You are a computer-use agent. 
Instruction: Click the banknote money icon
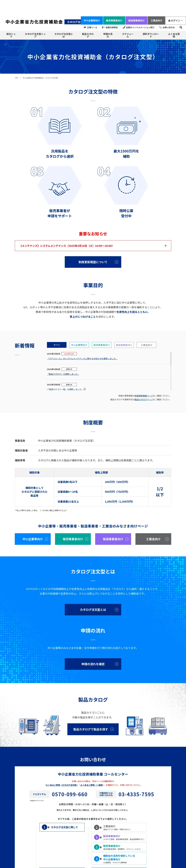coord(128,126)
